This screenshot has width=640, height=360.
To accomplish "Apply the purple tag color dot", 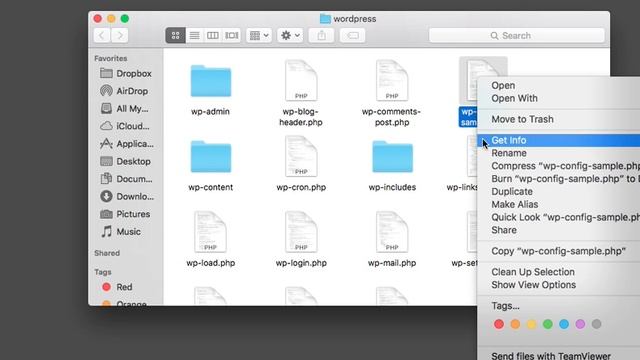I will pos(580,324).
